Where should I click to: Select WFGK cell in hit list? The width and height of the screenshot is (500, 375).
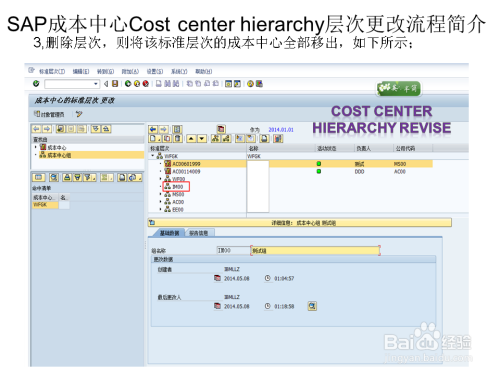[45, 205]
